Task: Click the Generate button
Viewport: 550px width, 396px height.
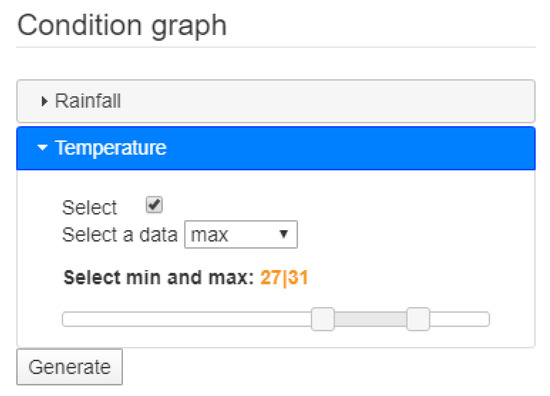Action: [69, 367]
